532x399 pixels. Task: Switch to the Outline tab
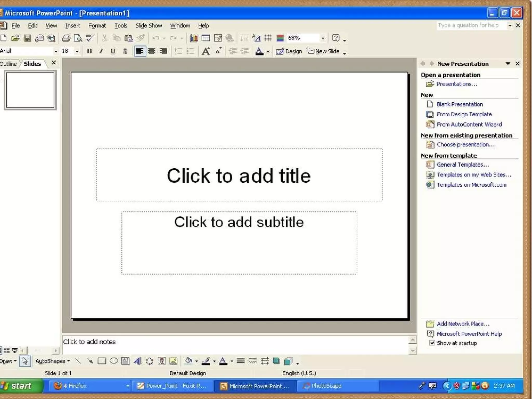pos(8,64)
